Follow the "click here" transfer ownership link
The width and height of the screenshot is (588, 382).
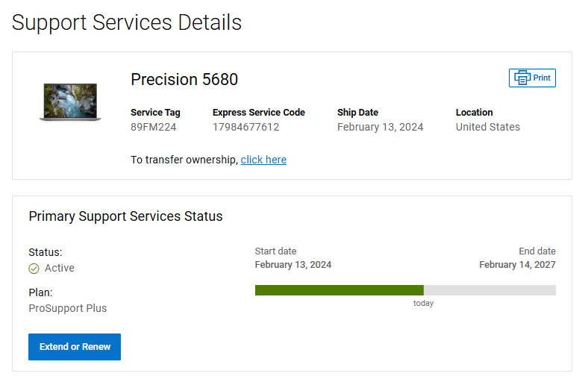(263, 160)
